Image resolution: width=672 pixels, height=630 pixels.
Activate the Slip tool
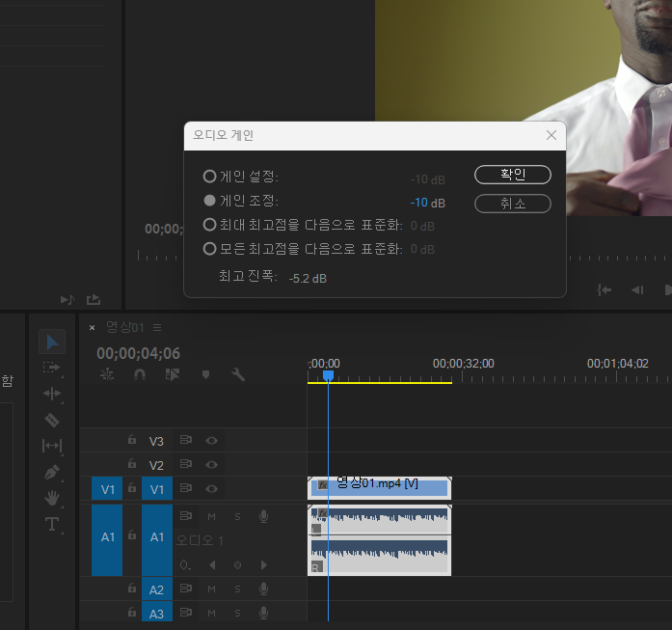52,446
